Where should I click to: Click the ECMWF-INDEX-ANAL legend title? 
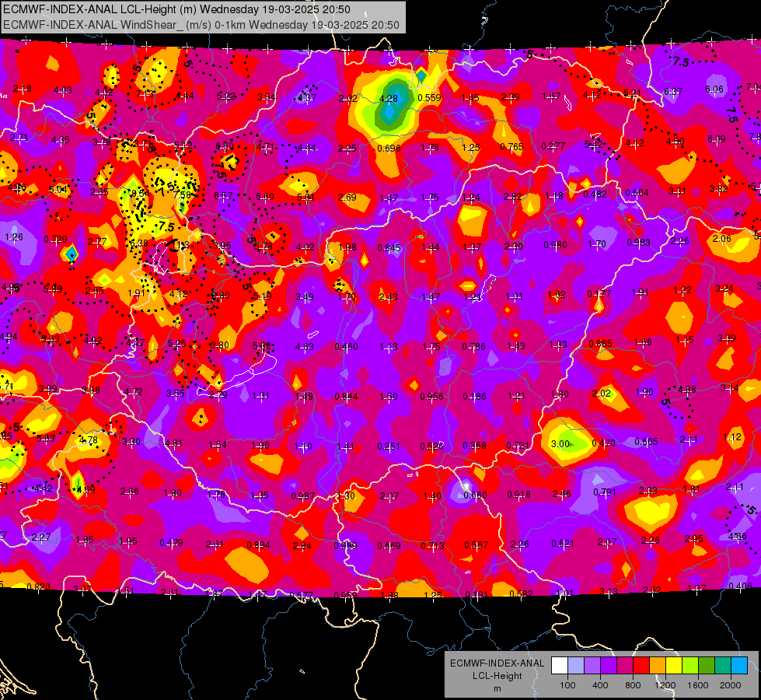[x=497, y=663]
